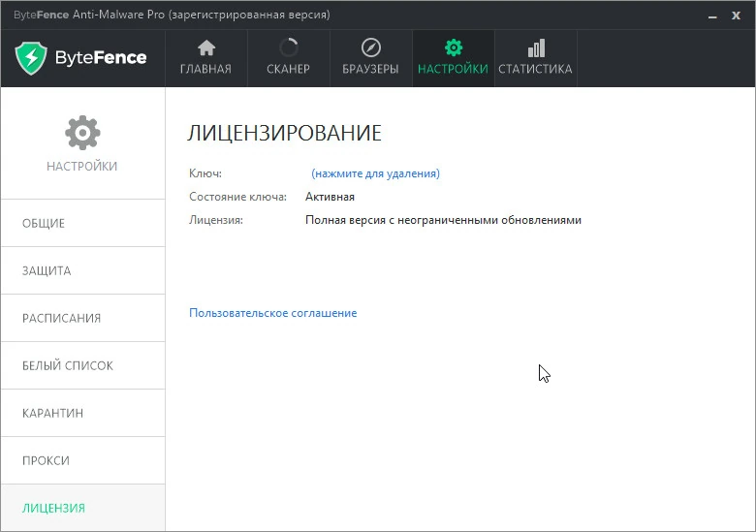Open the Пользовательское соглашение link
The height and width of the screenshot is (532, 756).
(273, 313)
